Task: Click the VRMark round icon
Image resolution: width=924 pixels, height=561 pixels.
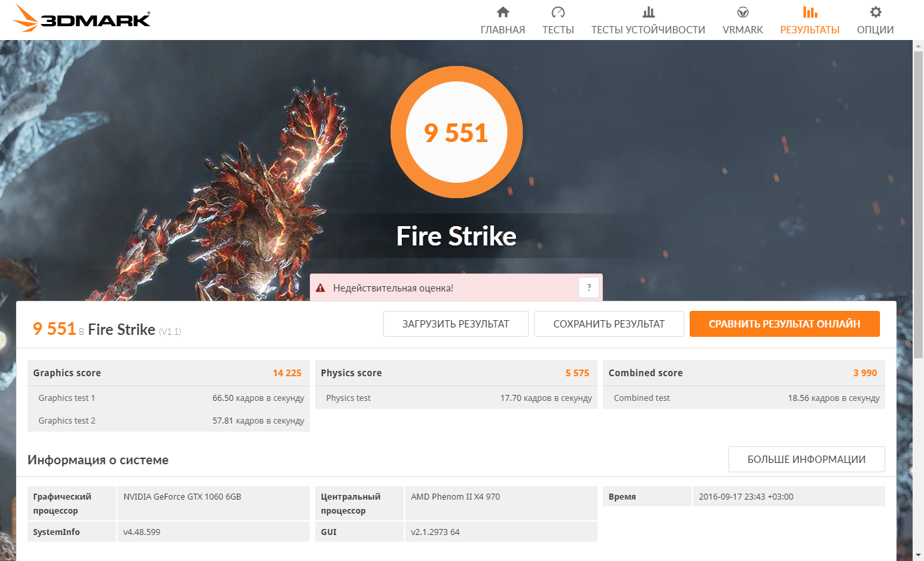Action: pyautogui.click(x=742, y=12)
